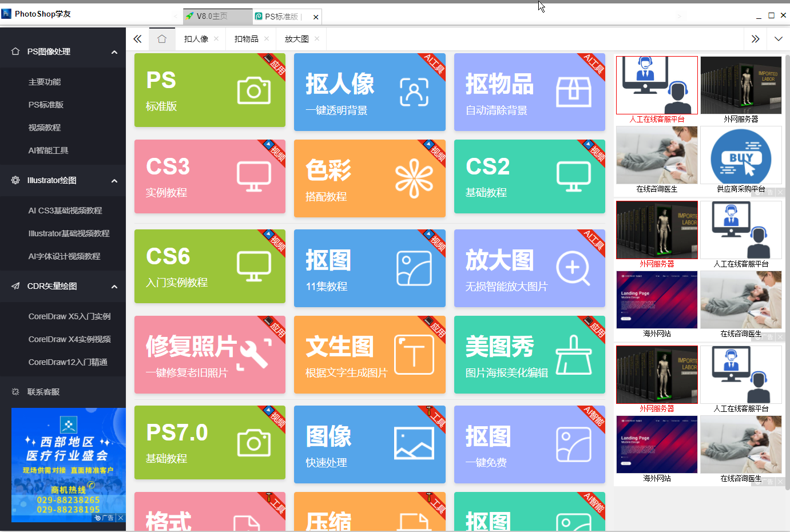This screenshot has height=532, width=790.
Task: Open the 美图秀 poster beautify tile
Action: [530, 355]
